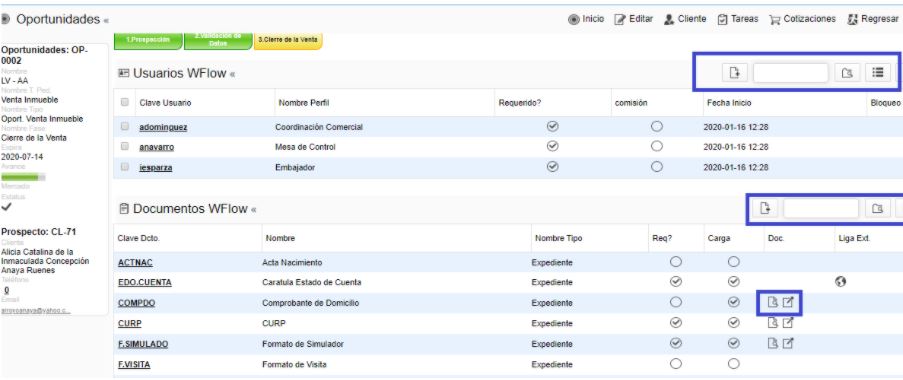Click edit document icon for F.SIMULADO row

coord(788,343)
